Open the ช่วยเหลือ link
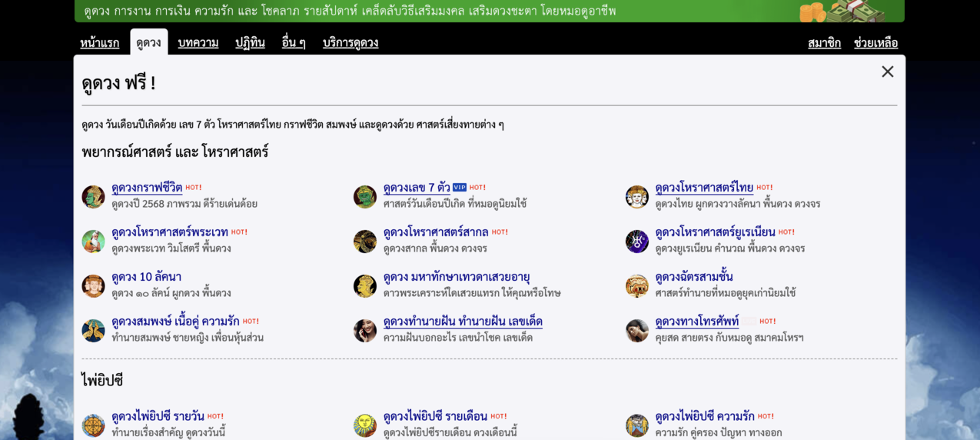 click(x=875, y=42)
